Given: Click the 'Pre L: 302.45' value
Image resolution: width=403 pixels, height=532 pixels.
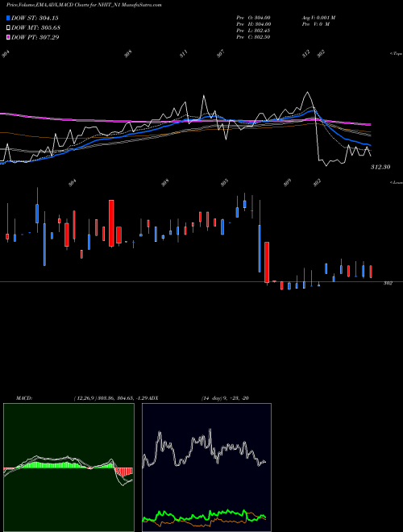Looking at the screenshot, I should [x=253, y=31].
